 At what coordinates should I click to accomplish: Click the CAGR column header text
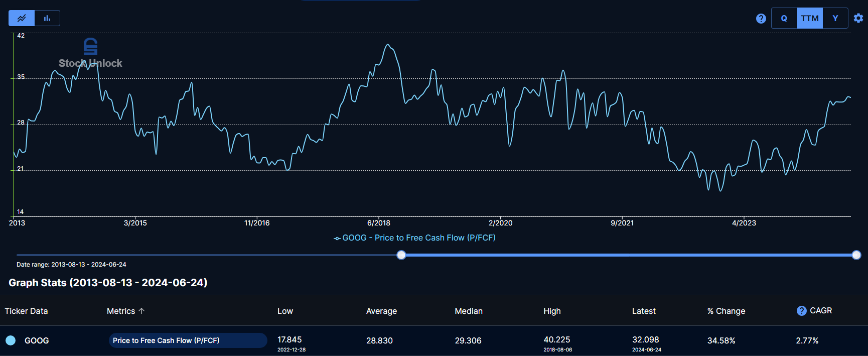[821, 310]
